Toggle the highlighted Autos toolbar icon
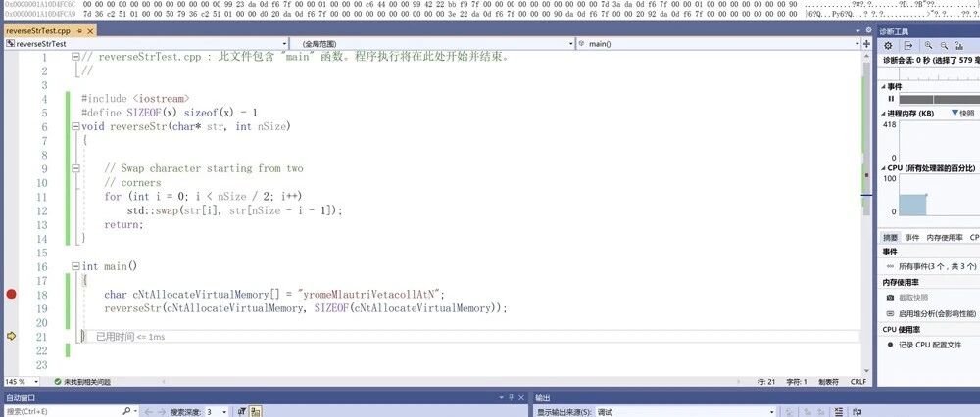Viewport: 980px width, 417px height. coord(256,412)
